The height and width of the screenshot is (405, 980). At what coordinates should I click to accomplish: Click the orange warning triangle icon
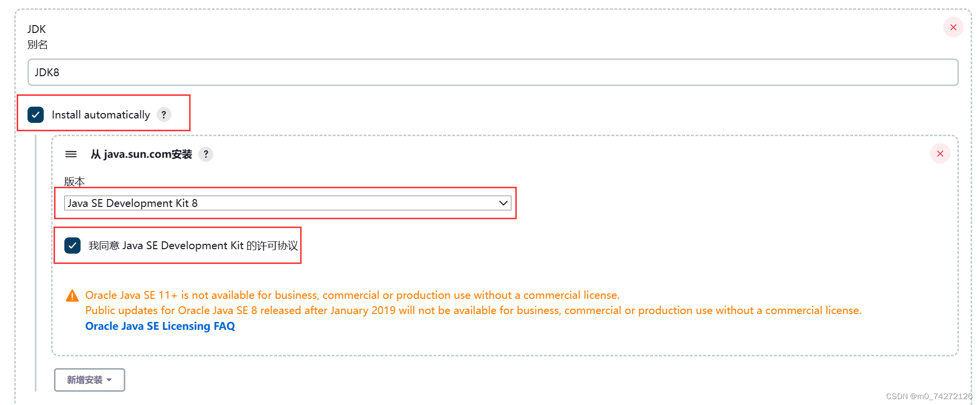click(72, 295)
